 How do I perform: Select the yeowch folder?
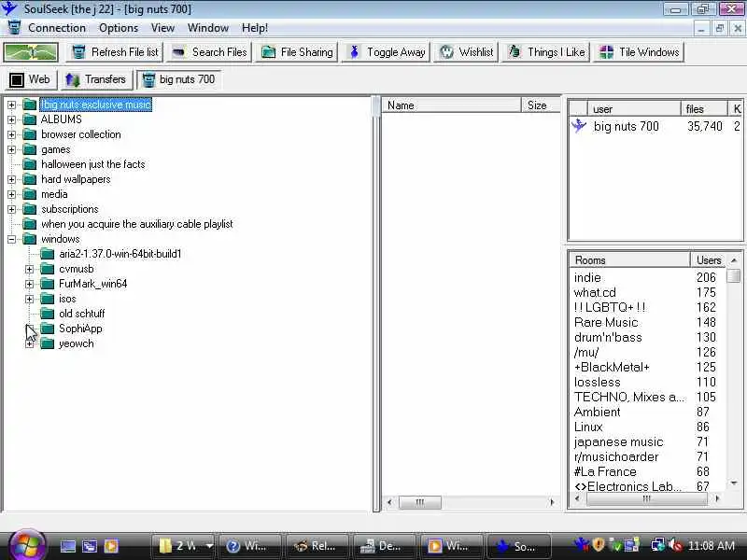click(77, 343)
